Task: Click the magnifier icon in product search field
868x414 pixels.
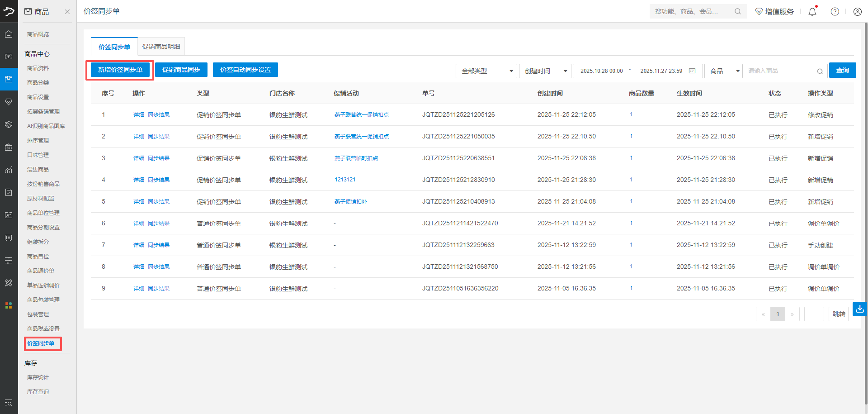Action: point(820,71)
